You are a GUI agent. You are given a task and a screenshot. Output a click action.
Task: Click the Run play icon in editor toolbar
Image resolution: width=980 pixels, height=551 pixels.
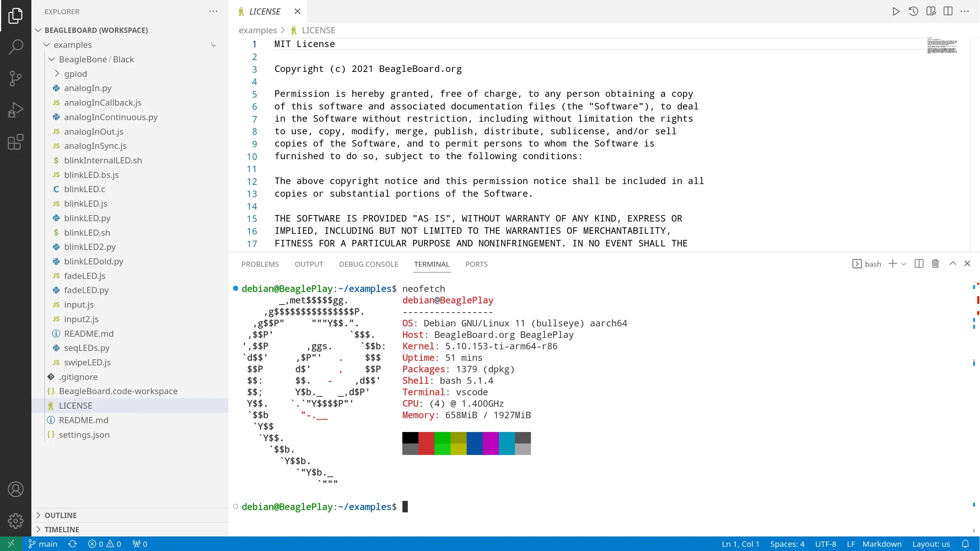point(896,11)
